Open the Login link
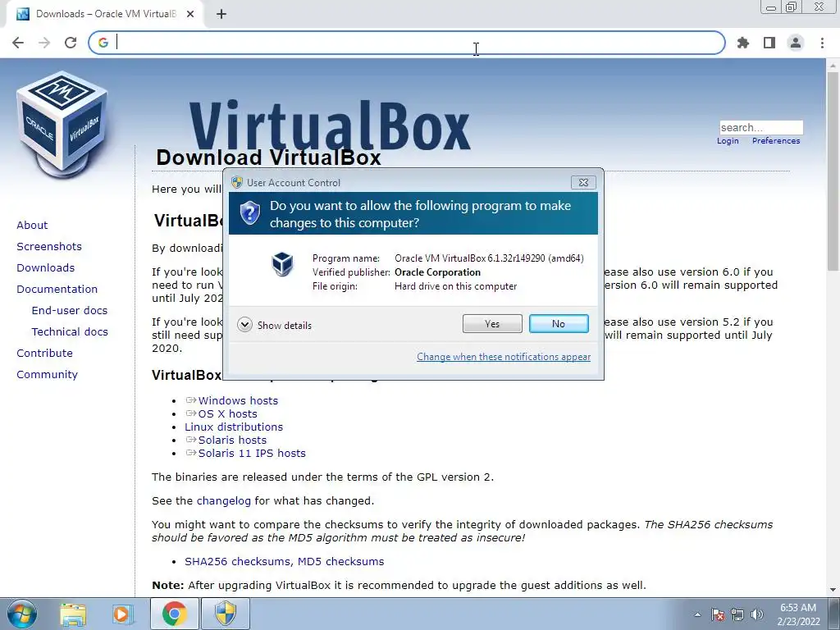840x630 pixels. (728, 141)
